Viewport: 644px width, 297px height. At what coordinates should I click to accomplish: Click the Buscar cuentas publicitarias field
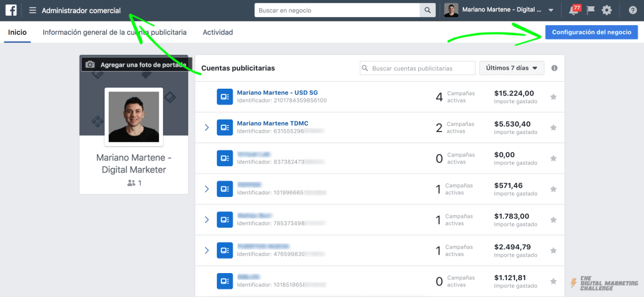[418, 68]
